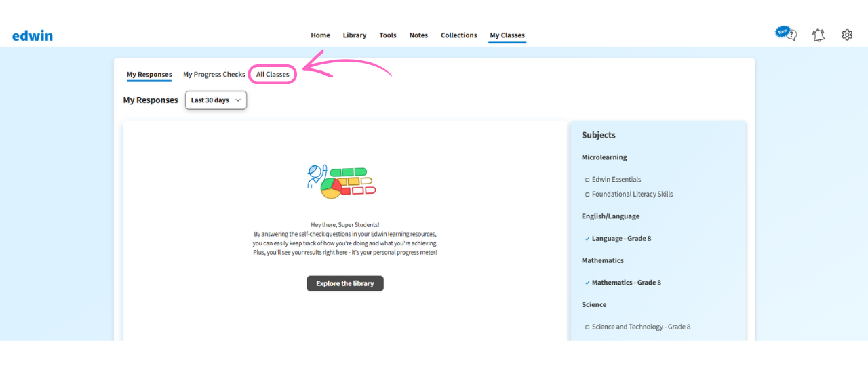Image resolution: width=868 pixels, height=366 pixels.
Task: Open notifications bell
Action: (x=818, y=35)
